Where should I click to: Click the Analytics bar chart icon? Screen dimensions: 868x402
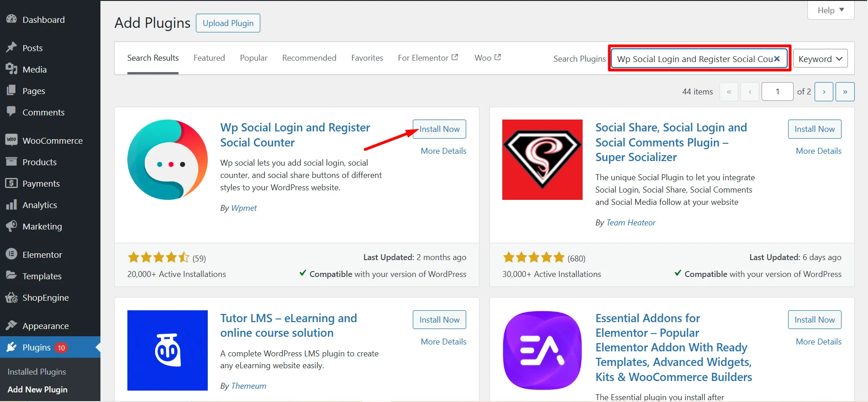click(11, 204)
